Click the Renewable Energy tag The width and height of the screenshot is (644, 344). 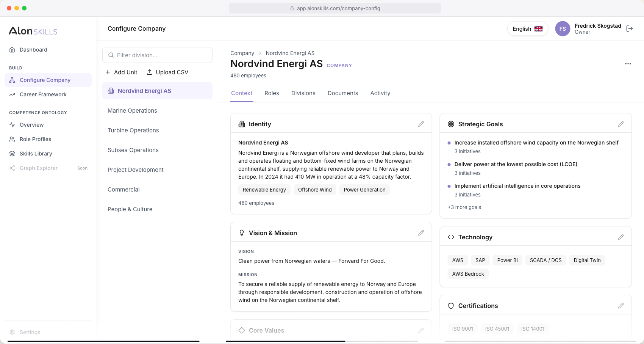click(264, 190)
